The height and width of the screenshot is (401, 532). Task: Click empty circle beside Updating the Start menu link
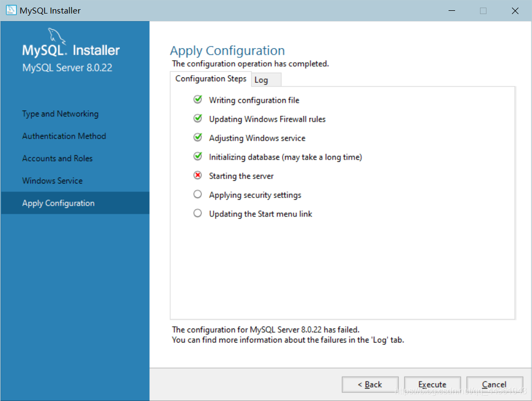(197, 213)
